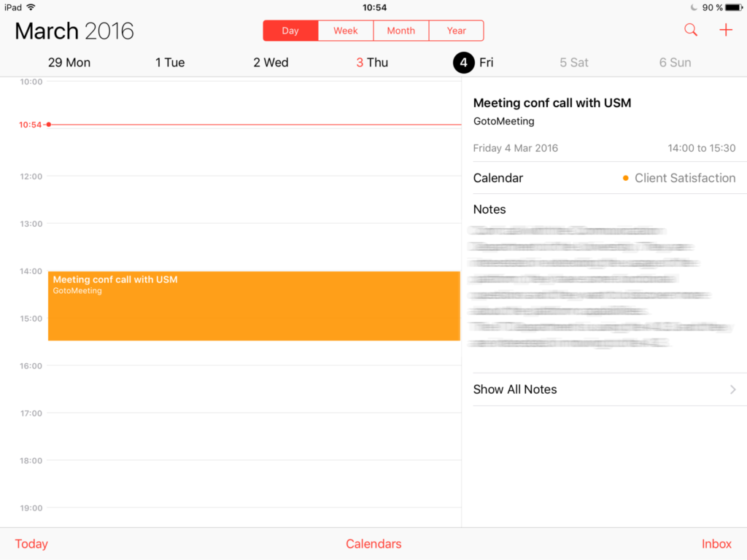Image resolution: width=747 pixels, height=560 pixels.
Task: Select Thursday the 3rd in week strip
Action: pos(372,63)
